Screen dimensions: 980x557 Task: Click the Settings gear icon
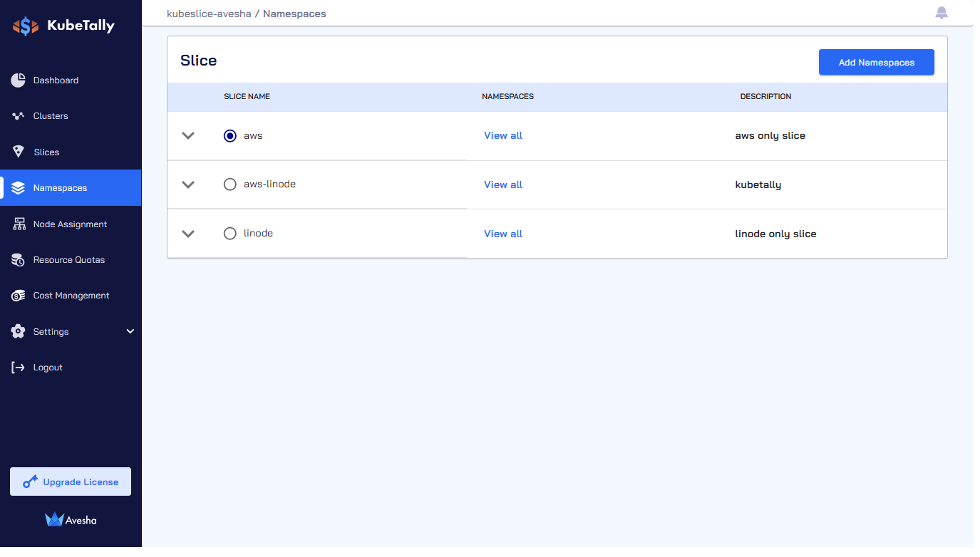click(19, 332)
